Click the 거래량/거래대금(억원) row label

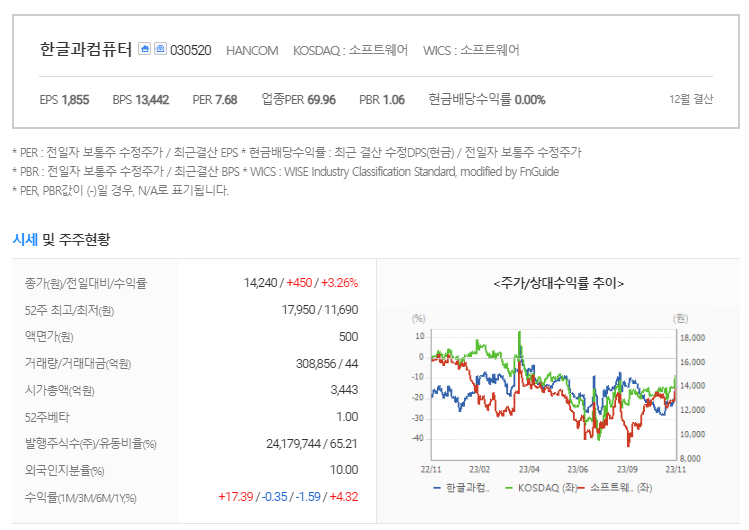(78, 363)
